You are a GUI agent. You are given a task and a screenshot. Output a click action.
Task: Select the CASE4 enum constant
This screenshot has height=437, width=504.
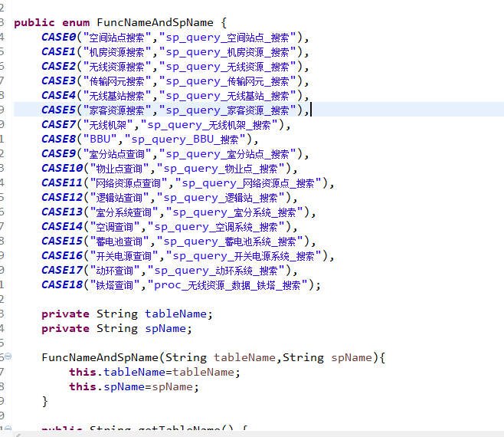point(58,95)
